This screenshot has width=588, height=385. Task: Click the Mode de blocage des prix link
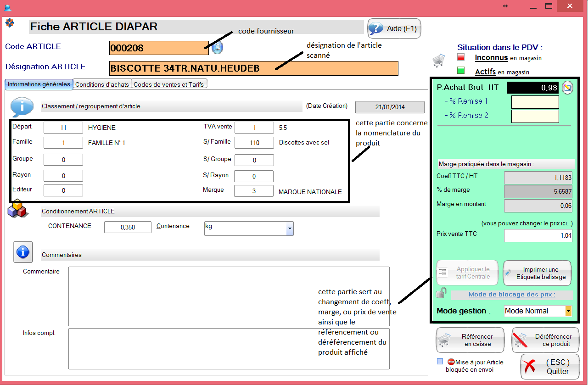tap(512, 295)
